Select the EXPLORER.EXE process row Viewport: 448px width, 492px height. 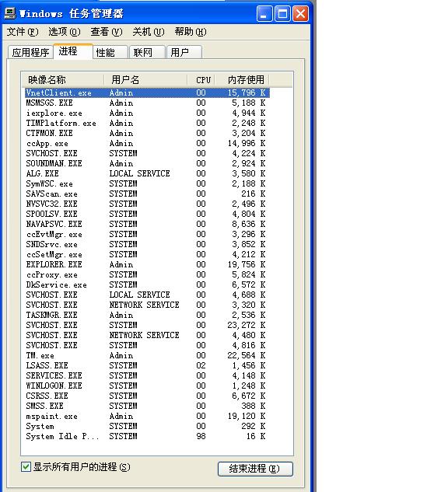point(147,264)
